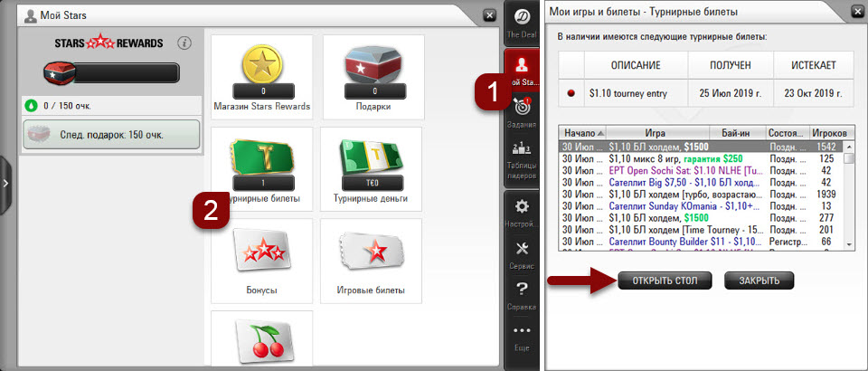Open the Еще more menu
868x371 pixels.
tap(522, 335)
